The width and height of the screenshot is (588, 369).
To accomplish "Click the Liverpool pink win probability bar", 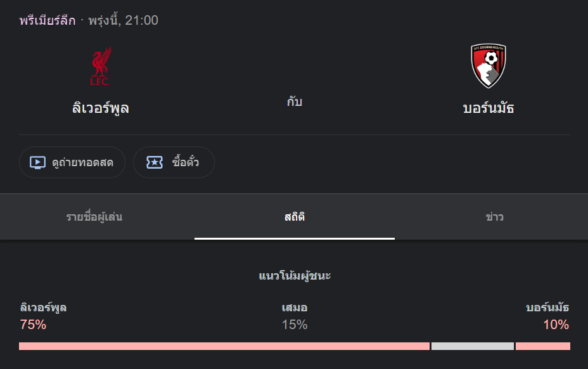I will click(x=224, y=346).
